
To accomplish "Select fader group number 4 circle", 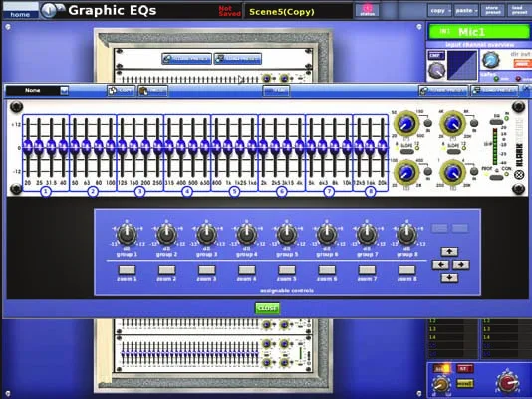I will (187, 192).
